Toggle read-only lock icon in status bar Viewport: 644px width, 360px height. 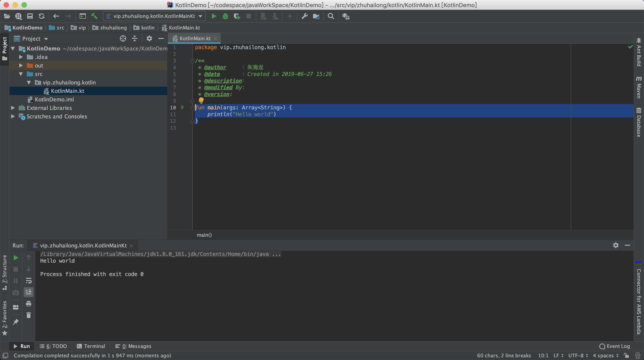click(626, 356)
